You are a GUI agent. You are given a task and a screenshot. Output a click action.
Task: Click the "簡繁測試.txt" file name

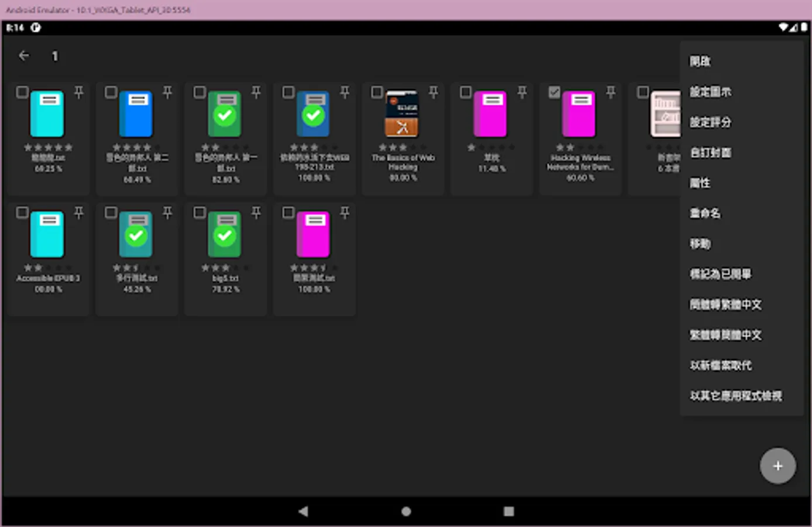coord(314,278)
